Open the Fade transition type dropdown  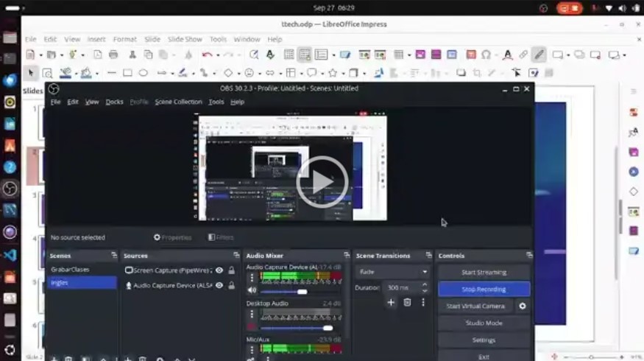click(392, 272)
